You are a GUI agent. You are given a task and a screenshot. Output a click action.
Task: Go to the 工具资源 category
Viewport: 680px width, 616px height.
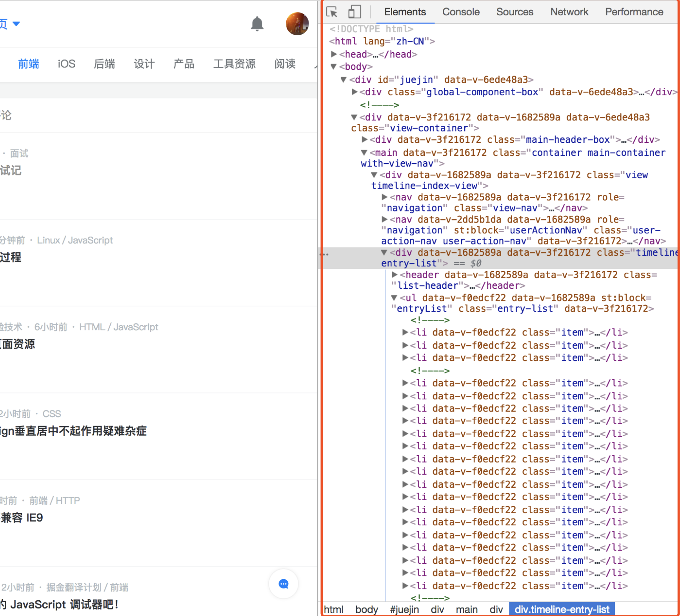click(234, 64)
